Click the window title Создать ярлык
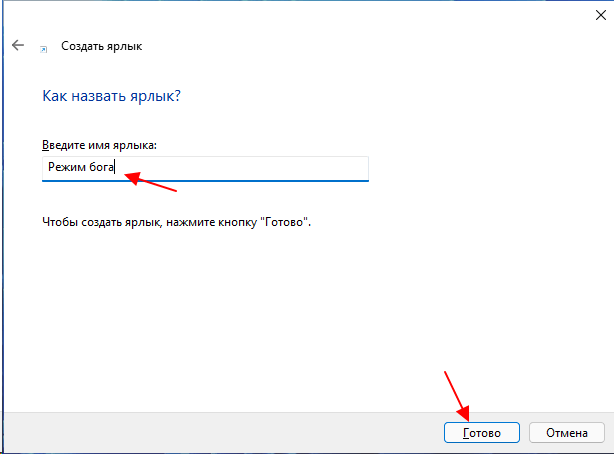The image size is (614, 454). (x=101, y=46)
